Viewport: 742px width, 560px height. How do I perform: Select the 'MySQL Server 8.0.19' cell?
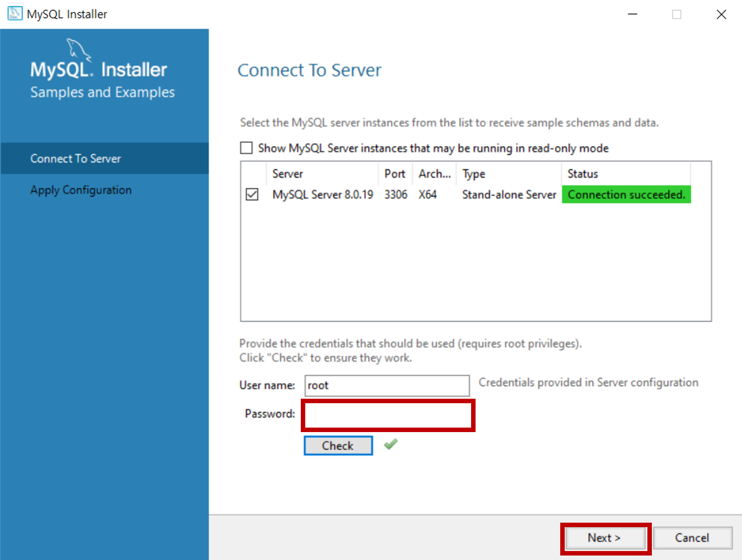coord(323,195)
